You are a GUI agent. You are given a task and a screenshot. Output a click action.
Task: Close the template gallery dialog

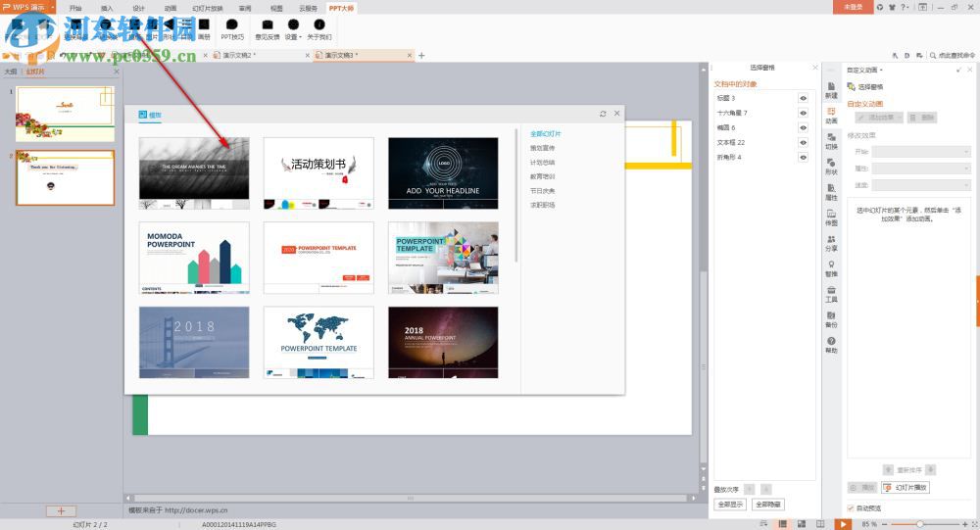pos(616,114)
